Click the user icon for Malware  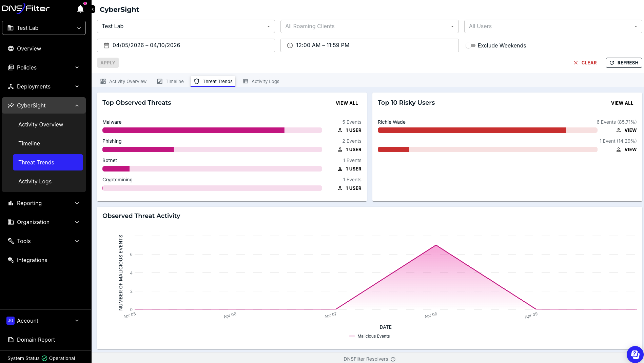click(x=340, y=130)
